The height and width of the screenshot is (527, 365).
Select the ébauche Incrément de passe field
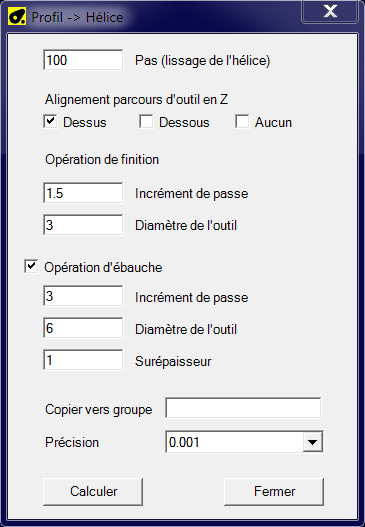tap(83, 296)
